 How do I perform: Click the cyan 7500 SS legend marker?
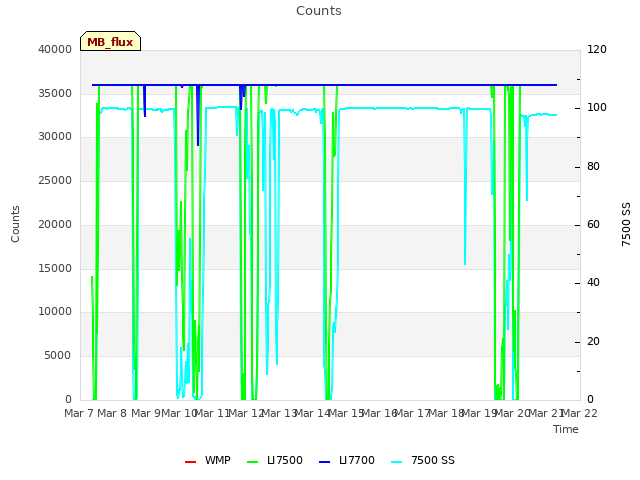point(396,462)
